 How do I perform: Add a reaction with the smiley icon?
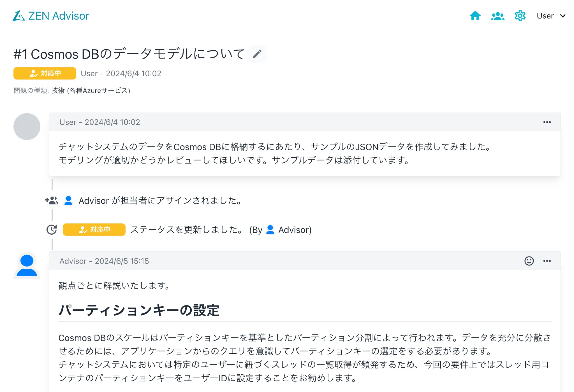(529, 261)
